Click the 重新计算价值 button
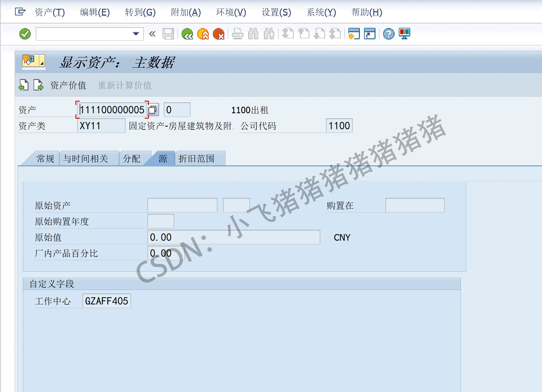The width and height of the screenshot is (542, 392). tap(125, 85)
